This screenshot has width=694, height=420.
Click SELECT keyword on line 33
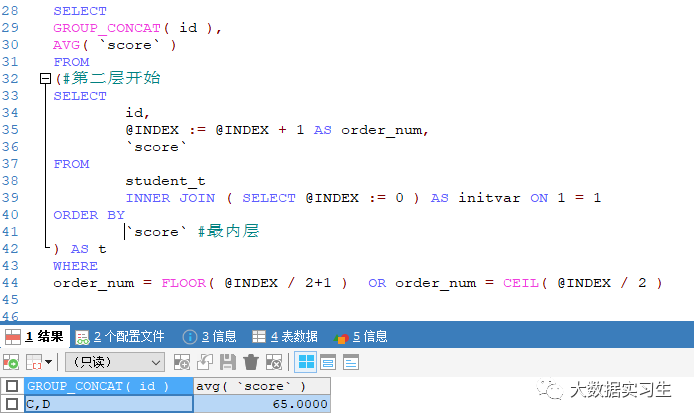tap(80, 96)
